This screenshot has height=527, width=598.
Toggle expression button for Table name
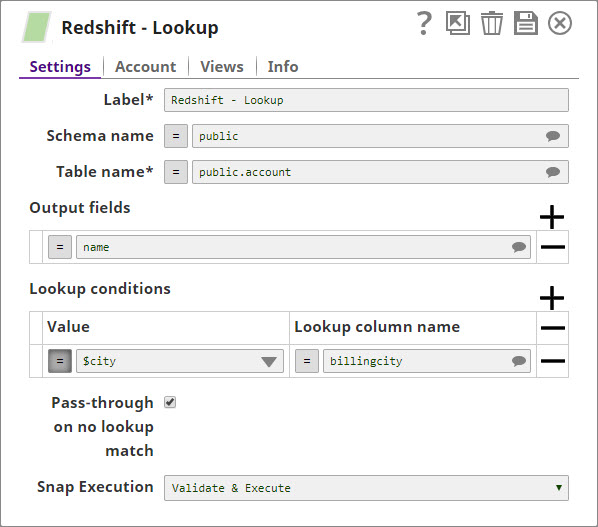[x=176, y=172]
